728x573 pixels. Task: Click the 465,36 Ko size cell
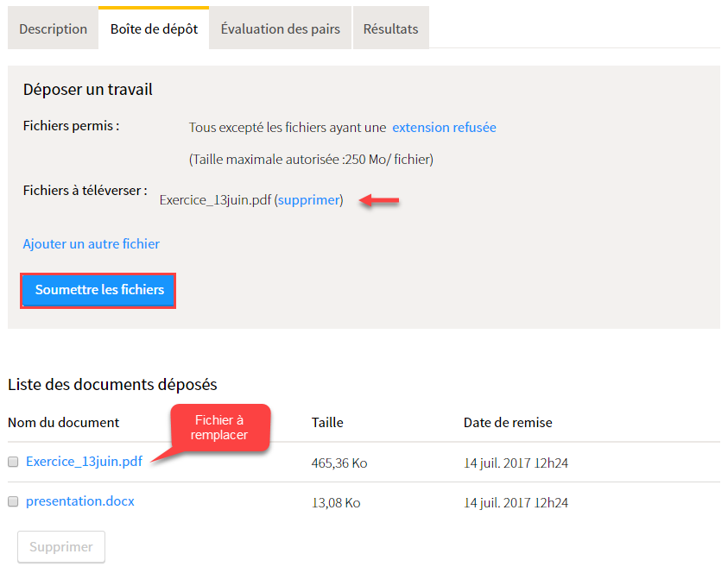tap(339, 463)
